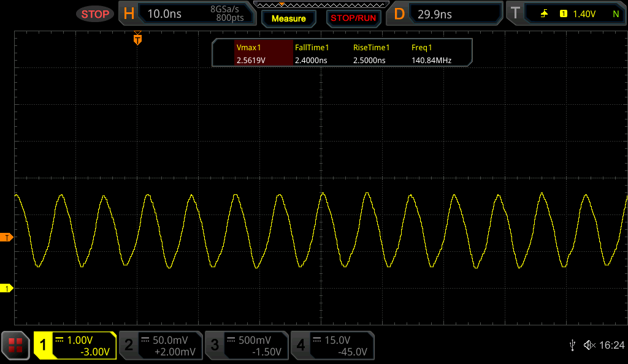This screenshot has width=628, height=364.
Task: Toggle channel 3 label
Action: point(215,345)
